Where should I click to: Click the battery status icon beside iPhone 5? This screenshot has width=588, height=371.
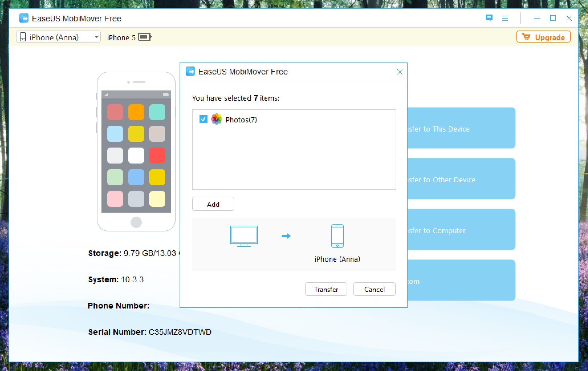tap(145, 37)
